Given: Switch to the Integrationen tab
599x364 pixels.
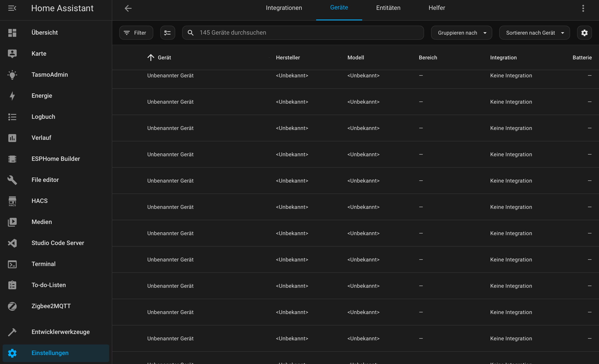Looking at the screenshot, I should (x=284, y=8).
